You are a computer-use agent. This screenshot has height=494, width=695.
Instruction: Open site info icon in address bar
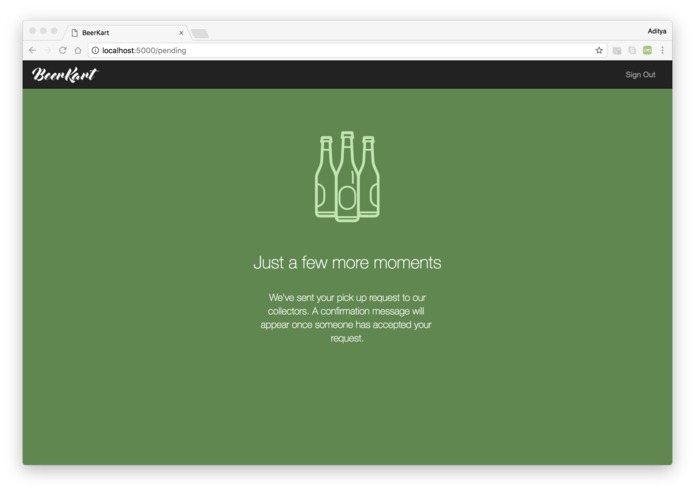(95, 51)
